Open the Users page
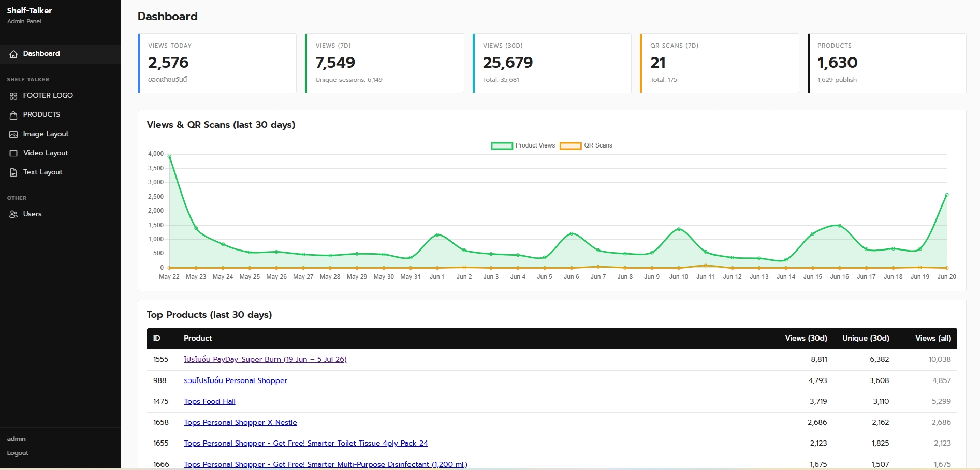Viewport: 980px width, 470px height. [x=61, y=214]
